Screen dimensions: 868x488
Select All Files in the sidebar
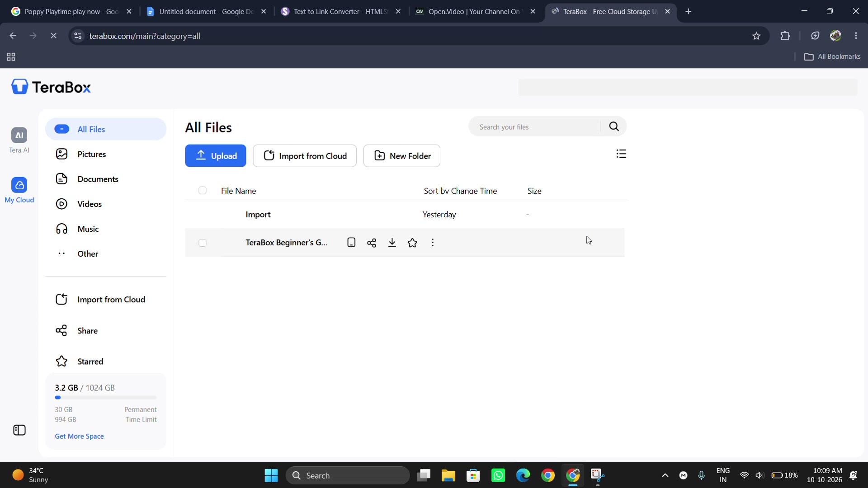pyautogui.click(x=106, y=129)
